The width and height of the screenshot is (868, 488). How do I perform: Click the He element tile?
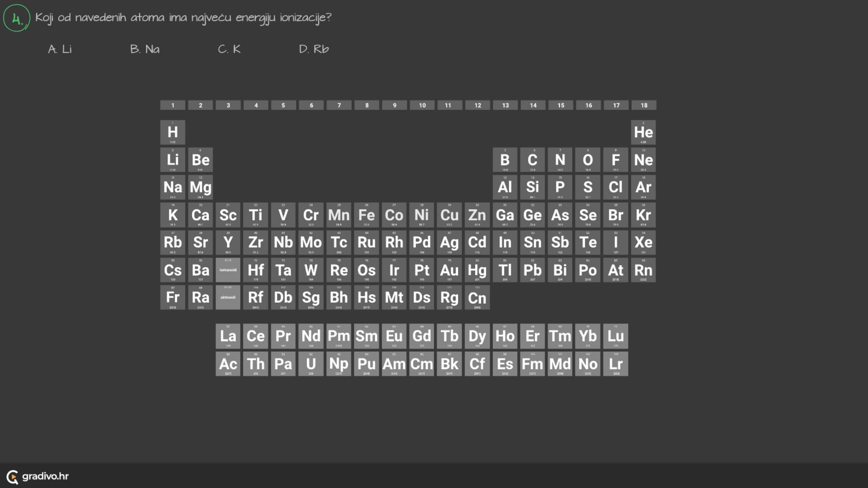(x=643, y=132)
